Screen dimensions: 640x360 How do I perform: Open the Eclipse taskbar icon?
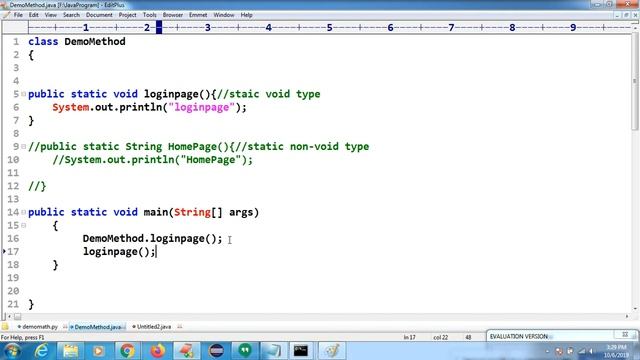point(216,351)
